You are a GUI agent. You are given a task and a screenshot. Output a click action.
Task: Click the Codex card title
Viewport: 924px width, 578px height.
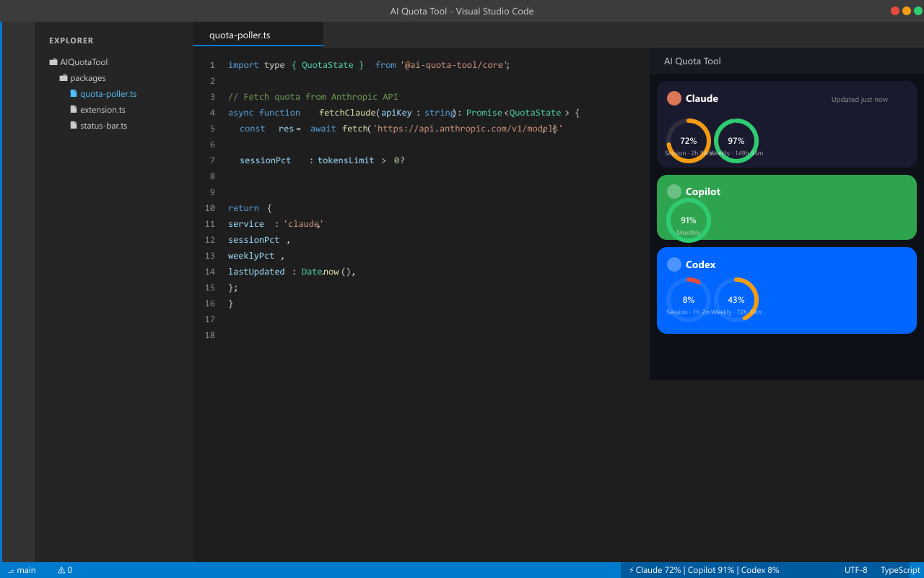(701, 264)
